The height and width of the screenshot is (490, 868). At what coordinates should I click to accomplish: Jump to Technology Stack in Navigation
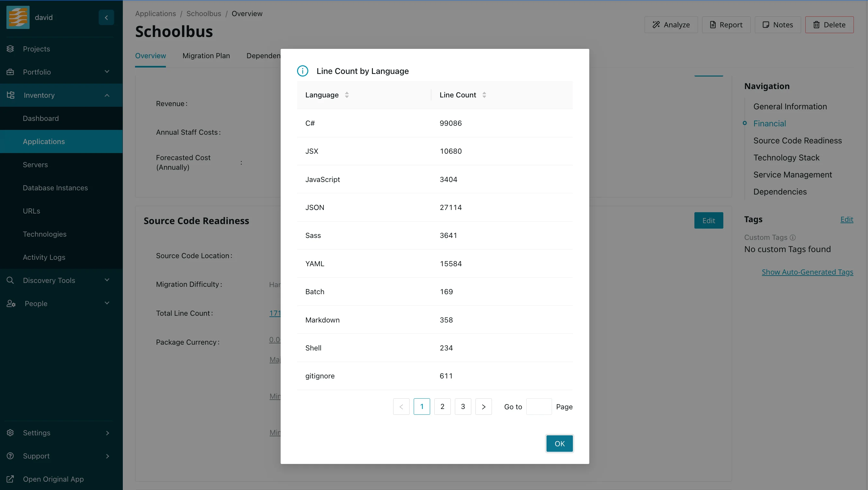(x=786, y=158)
